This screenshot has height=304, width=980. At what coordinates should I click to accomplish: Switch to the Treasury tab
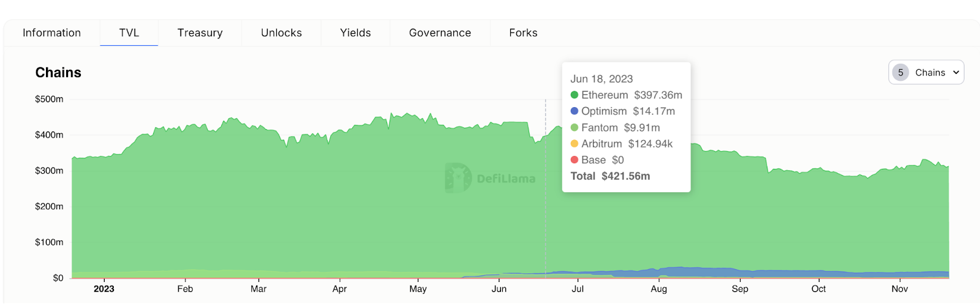pos(200,33)
